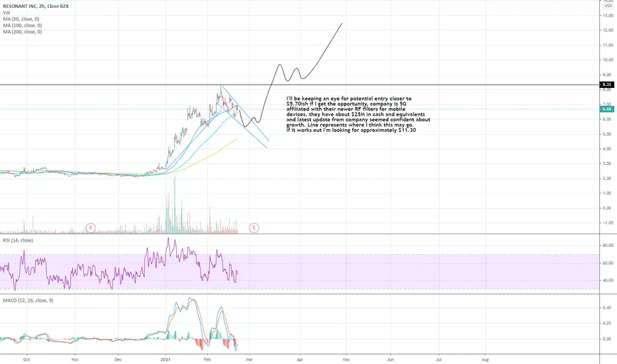This screenshot has width=617, height=364.
Task: Select the MA (50, close, 0) legend
Action: click(21, 19)
